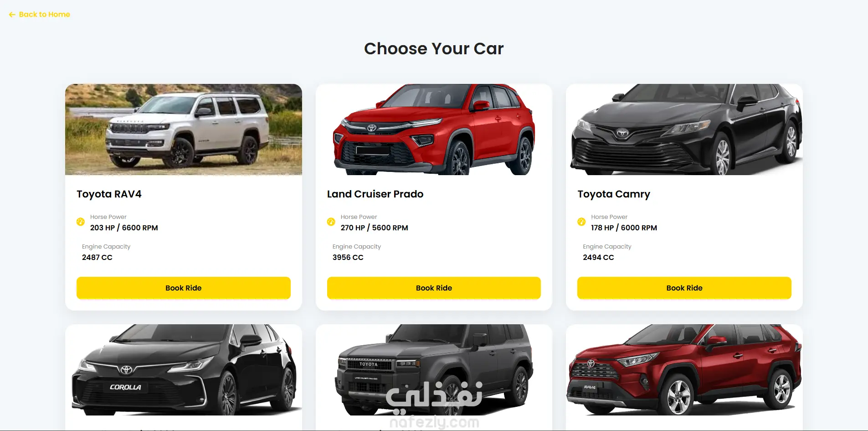Open the gray Toyota Land Cruiser image in bottom row
Image resolution: width=868 pixels, height=431 pixels.
coord(434,370)
